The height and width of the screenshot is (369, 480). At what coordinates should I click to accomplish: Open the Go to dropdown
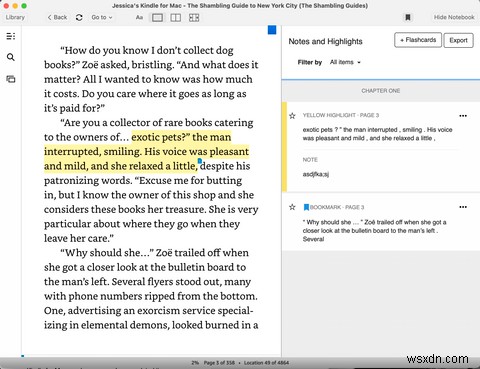102,17
